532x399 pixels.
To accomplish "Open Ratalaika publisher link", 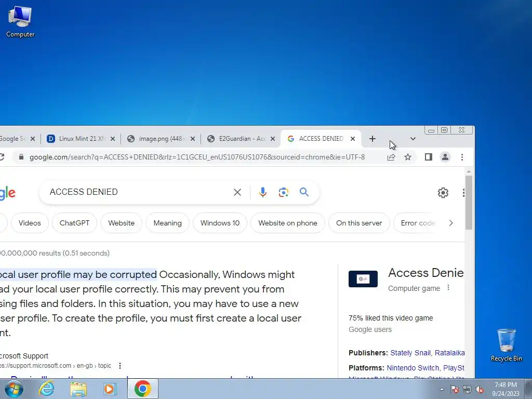I will 449,353.
